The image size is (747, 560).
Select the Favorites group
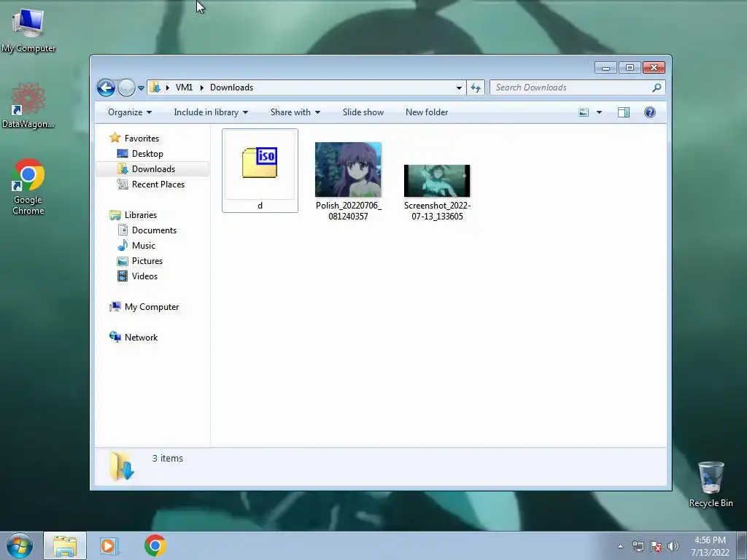click(x=142, y=138)
